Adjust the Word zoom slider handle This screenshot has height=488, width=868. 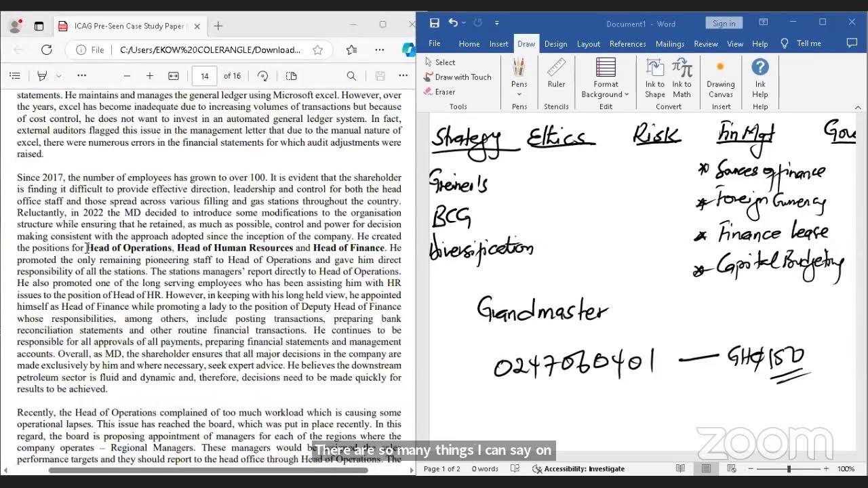point(789,469)
